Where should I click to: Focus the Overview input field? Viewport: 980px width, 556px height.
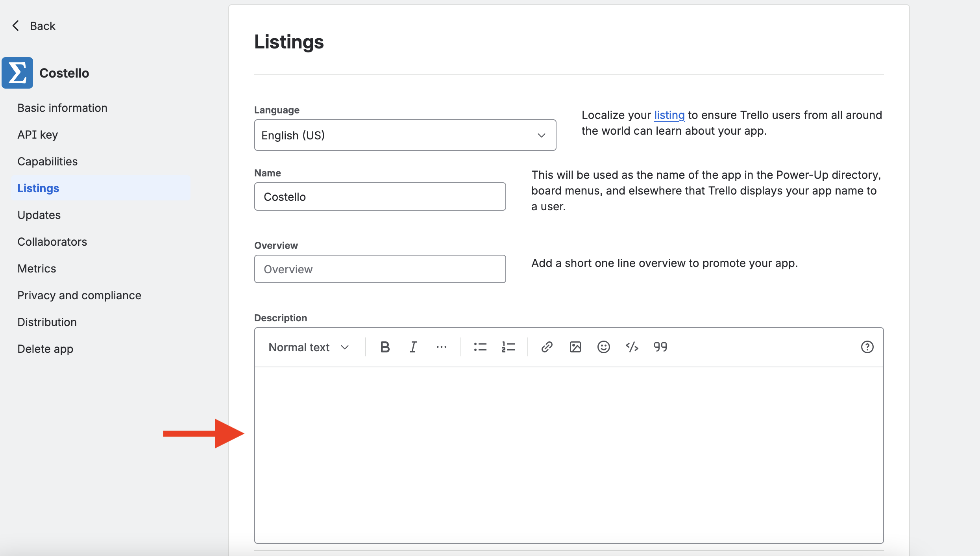[x=380, y=269]
